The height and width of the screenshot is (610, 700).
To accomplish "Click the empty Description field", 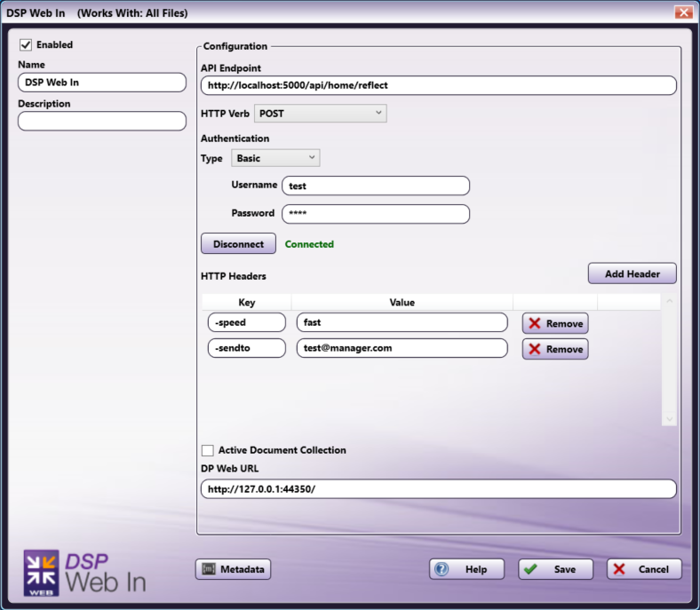I will pyautogui.click(x=102, y=121).
